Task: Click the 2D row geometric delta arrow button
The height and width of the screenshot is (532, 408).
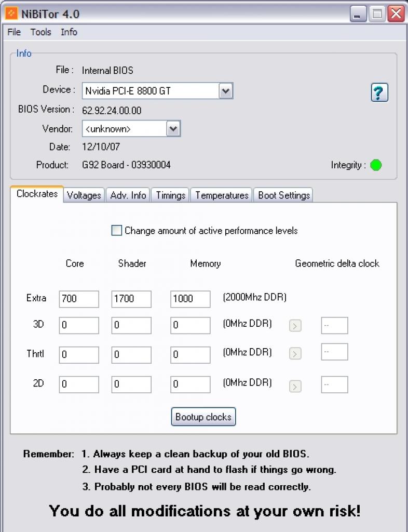Action: 295,386
